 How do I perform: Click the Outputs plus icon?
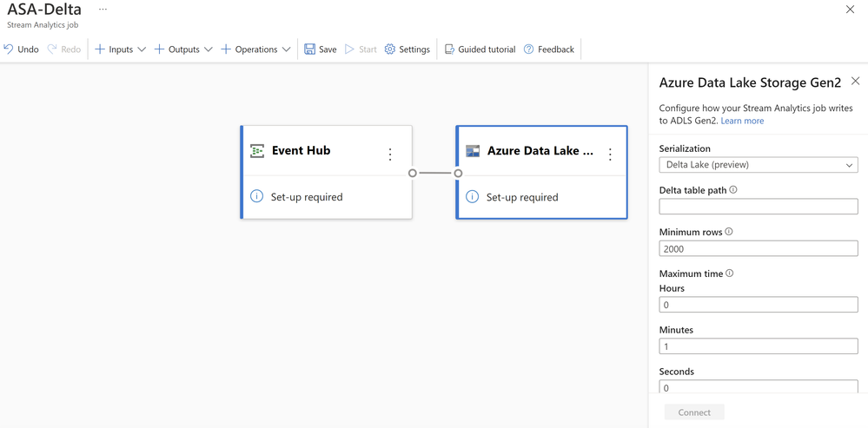tap(159, 49)
